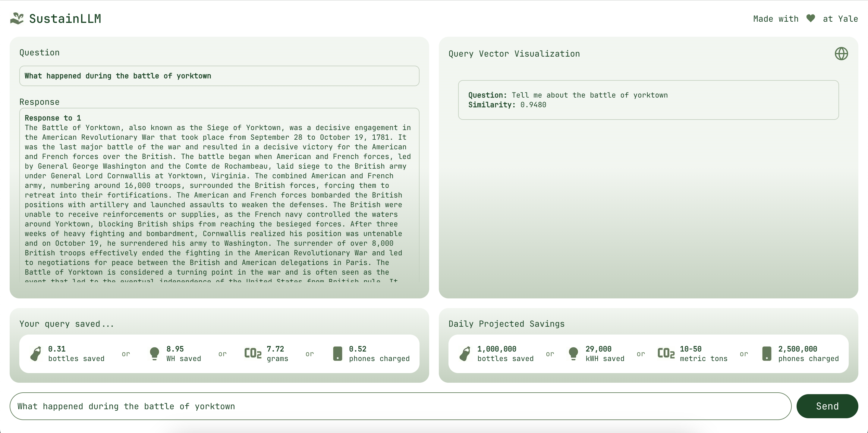Click the lightbulb icon beside WH saved
Image resolution: width=868 pixels, height=433 pixels.
coord(154,354)
